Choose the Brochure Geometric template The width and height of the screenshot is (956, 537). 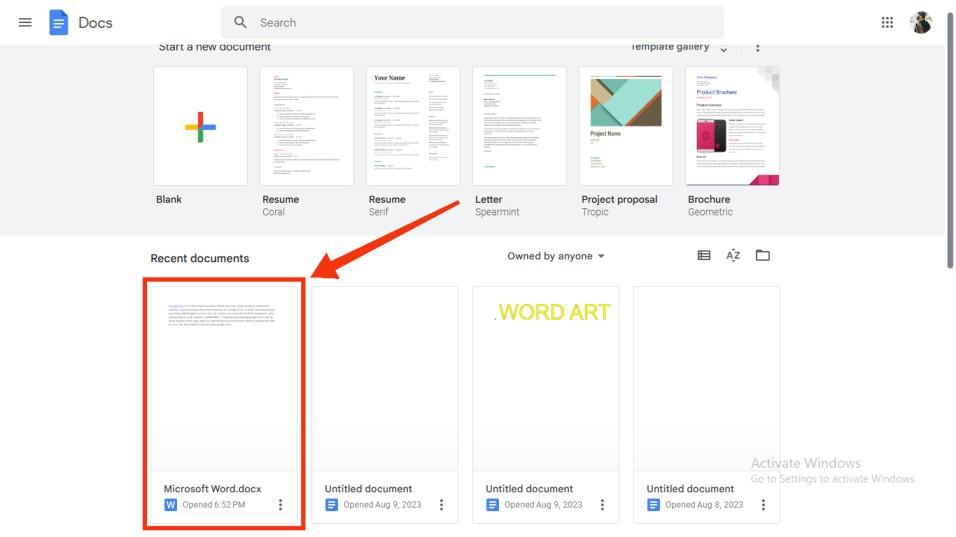[x=732, y=126]
